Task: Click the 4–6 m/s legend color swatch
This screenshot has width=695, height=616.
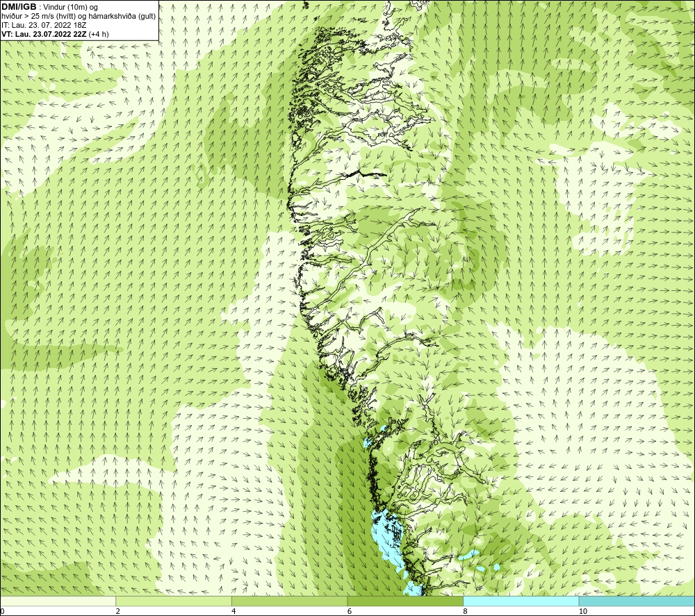Action: (x=289, y=601)
